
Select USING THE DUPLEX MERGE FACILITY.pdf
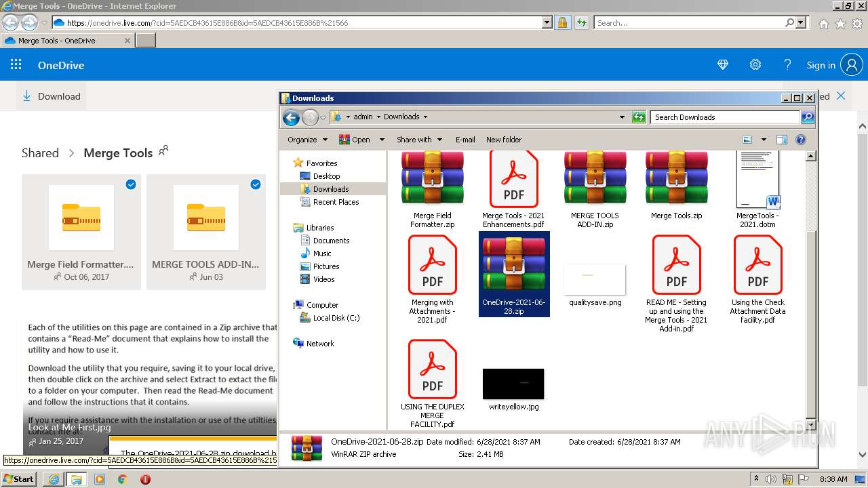tap(432, 384)
